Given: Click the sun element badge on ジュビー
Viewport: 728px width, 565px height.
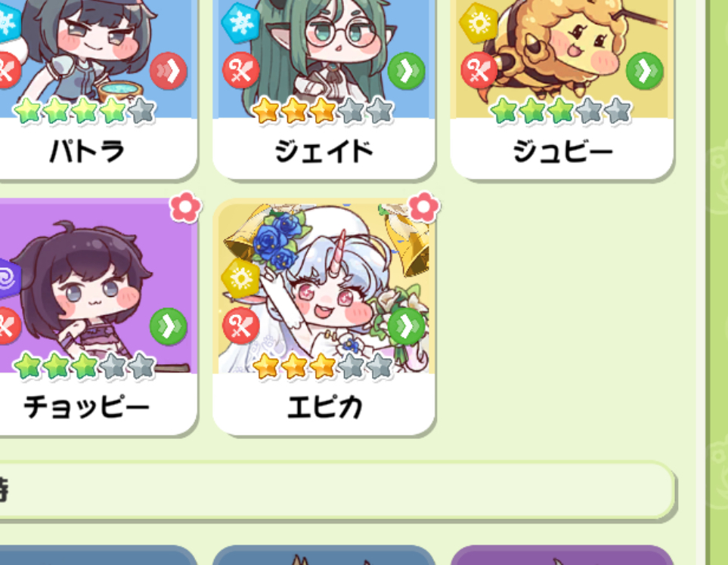Looking at the screenshot, I should pyautogui.click(x=479, y=22).
